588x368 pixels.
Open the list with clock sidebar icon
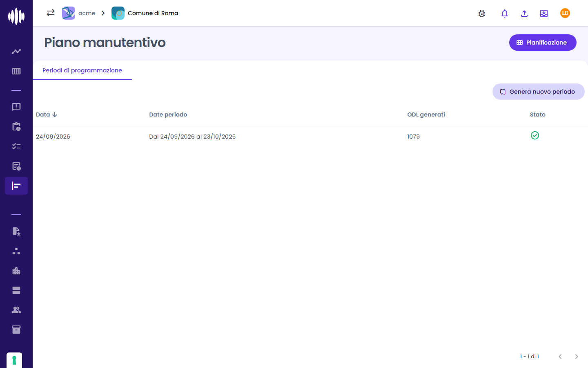coord(16,166)
